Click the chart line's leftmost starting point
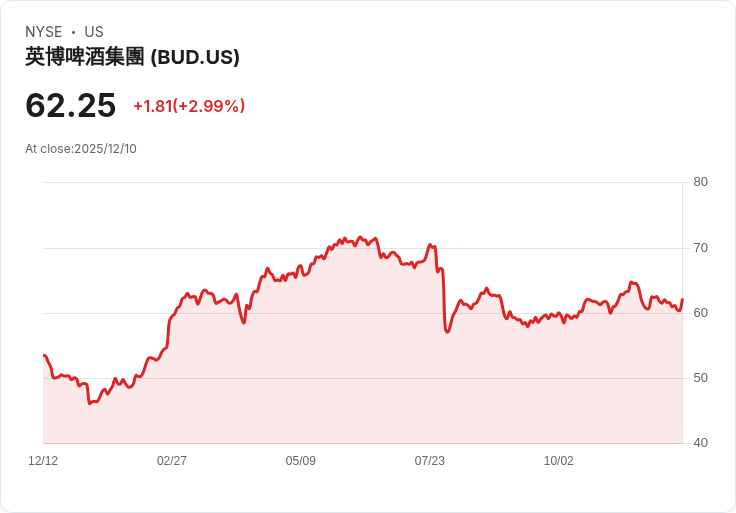Image resolution: width=736 pixels, height=513 pixels. pyautogui.click(x=44, y=355)
